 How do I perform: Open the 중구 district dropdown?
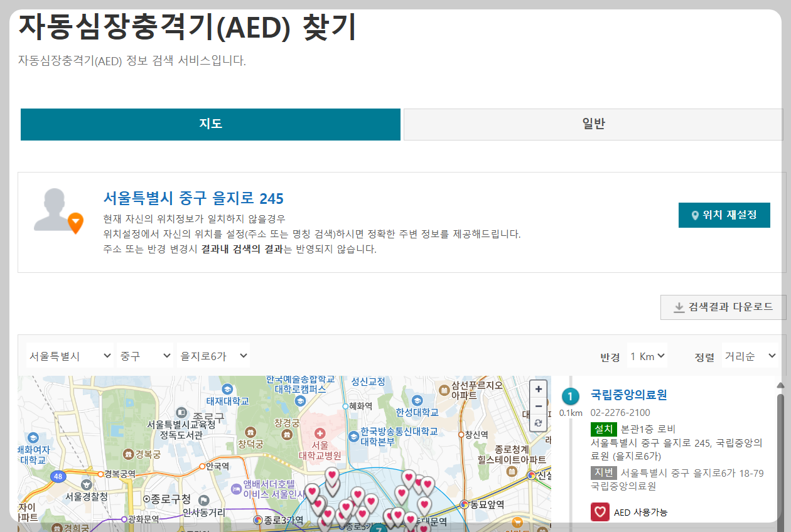(145, 356)
